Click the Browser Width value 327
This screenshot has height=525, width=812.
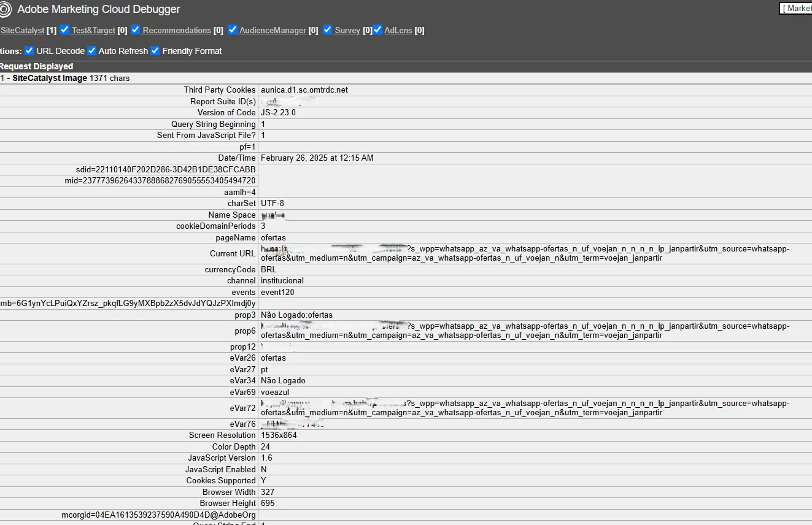tap(268, 492)
